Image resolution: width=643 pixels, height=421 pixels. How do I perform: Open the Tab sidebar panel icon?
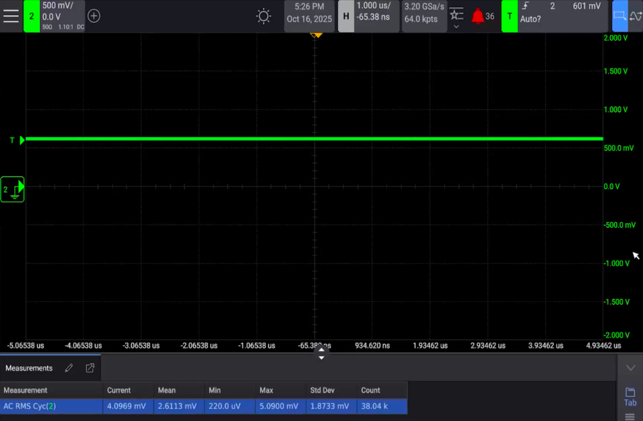coord(630,397)
